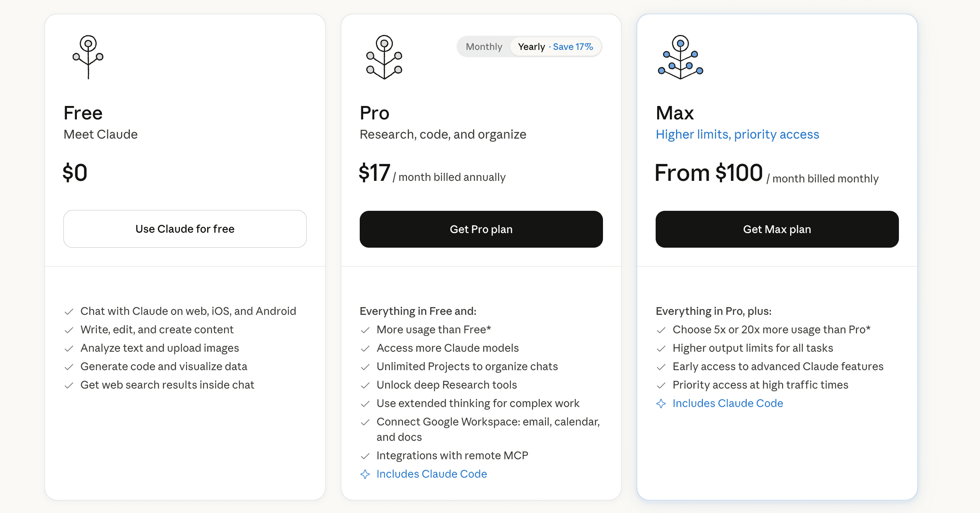The width and height of the screenshot is (980, 513).
Task: Click checkmark next to Higher output limits
Action: pyautogui.click(x=661, y=348)
